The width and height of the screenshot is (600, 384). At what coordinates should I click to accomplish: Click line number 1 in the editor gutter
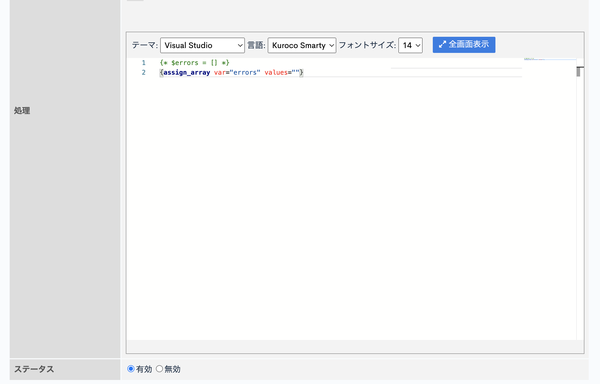[144, 62]
